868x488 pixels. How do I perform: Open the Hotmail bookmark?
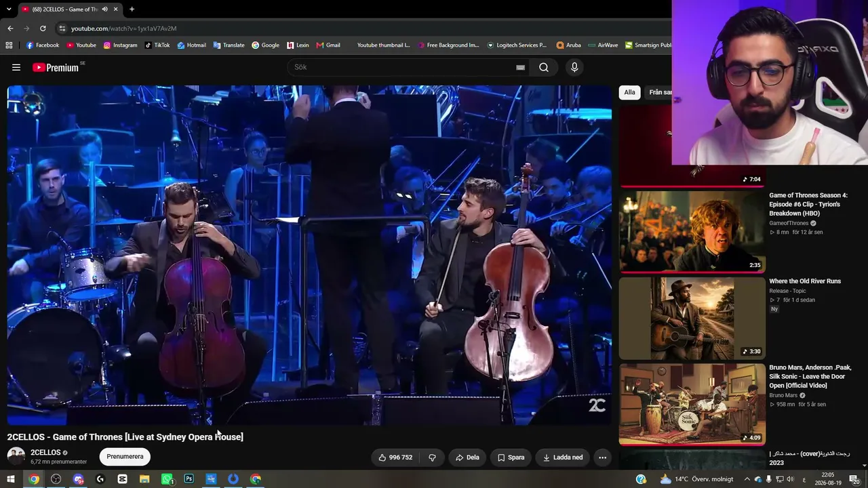point(191,45)
